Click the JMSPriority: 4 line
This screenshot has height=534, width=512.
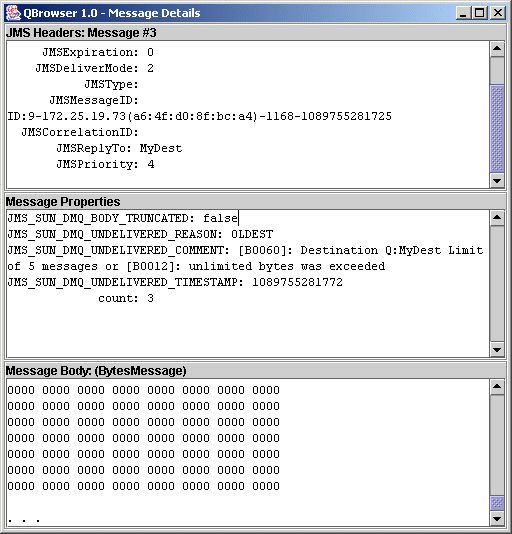(x=105, y=164)
